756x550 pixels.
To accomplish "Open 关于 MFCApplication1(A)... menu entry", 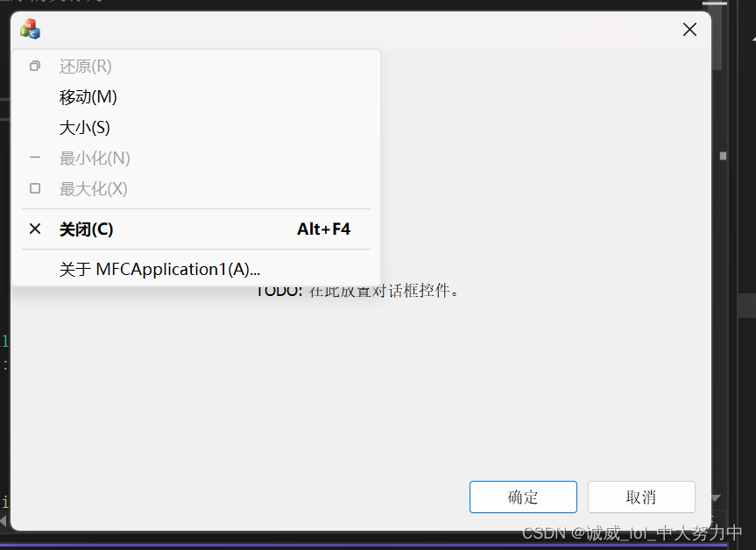I will [159, 269].
